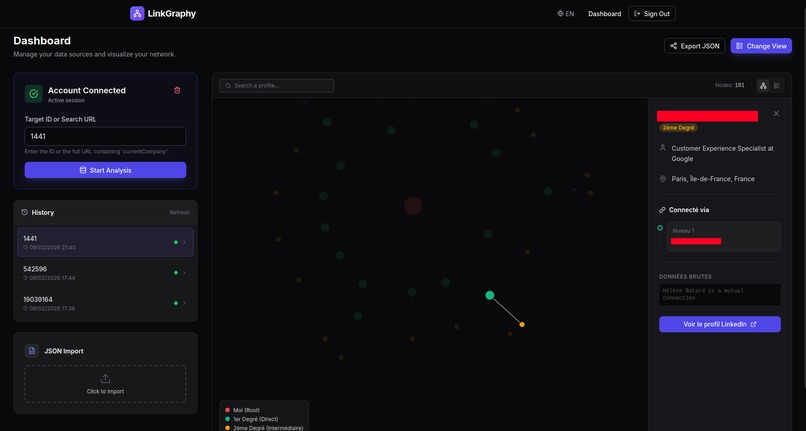Switch to the grid view icon
Viewport: 806px width, 431px height.
click(x=777, y=85)
